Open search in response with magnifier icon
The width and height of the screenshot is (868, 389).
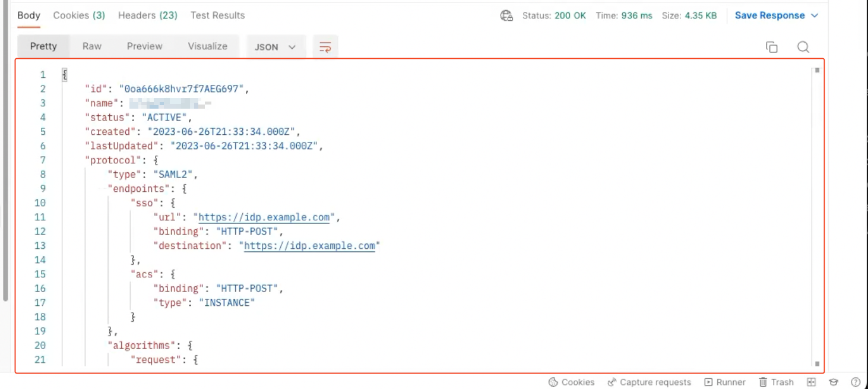[803, 47]
